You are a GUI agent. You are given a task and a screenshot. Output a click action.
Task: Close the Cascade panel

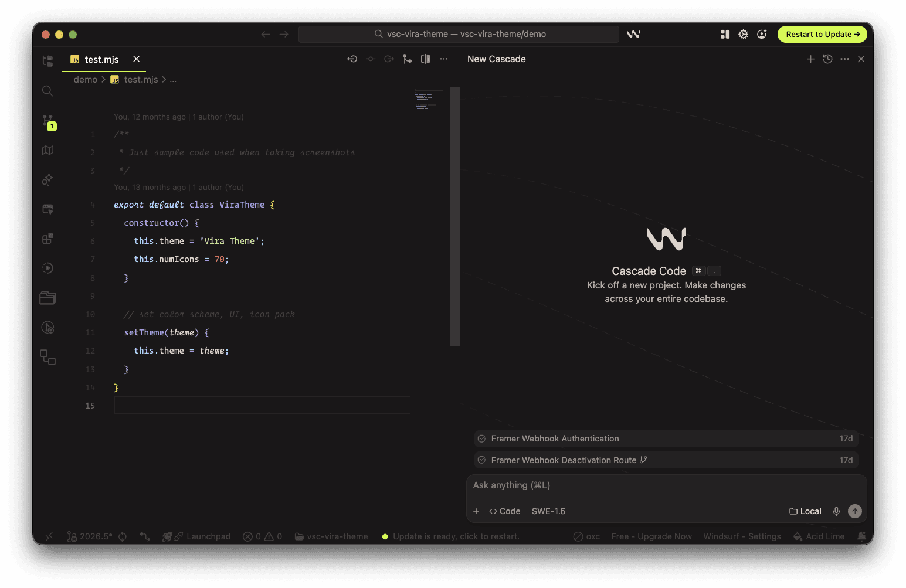[861, 59]
